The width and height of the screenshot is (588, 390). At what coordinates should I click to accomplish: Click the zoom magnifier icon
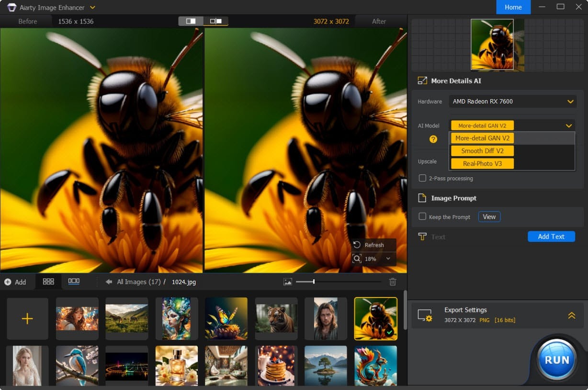pos(357,259)
